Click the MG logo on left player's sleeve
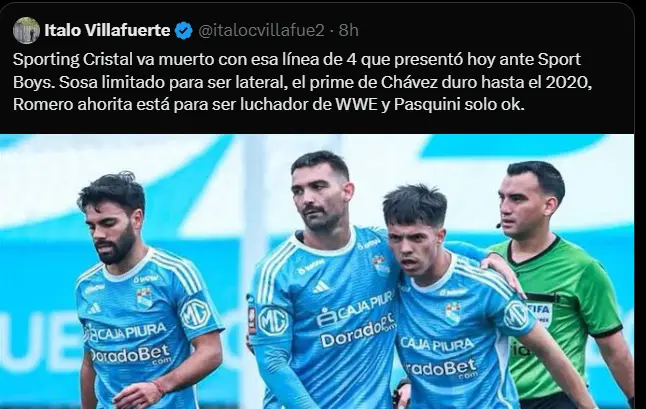This screenshot has height=409, width=646. click(x=195, y=314)
